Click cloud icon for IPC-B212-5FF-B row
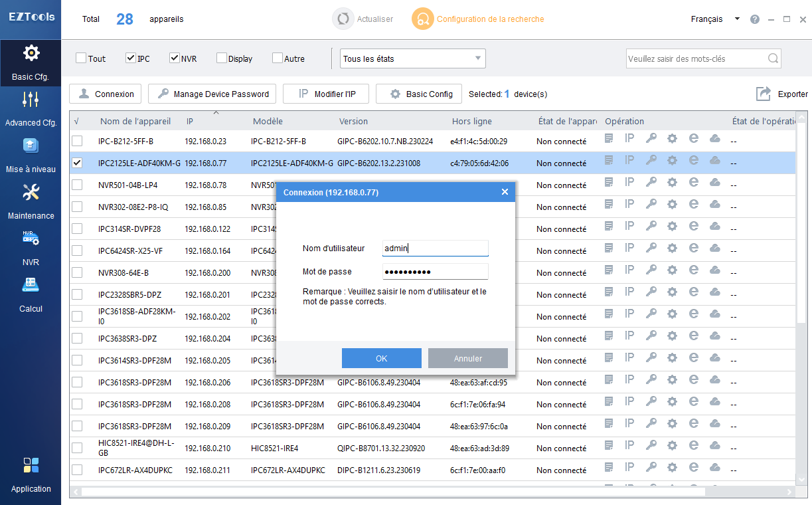The width and height of the screenshot is (812, 505). tap(715, 138)
